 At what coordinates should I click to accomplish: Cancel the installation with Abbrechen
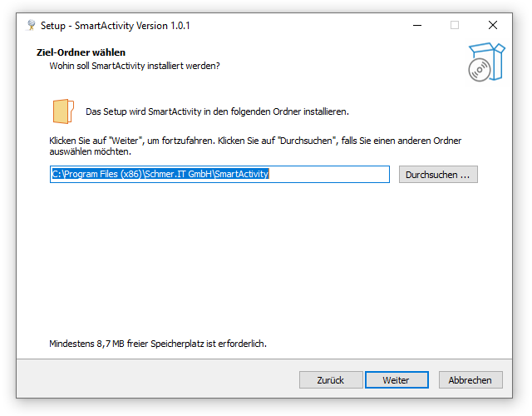coord(470,380)
